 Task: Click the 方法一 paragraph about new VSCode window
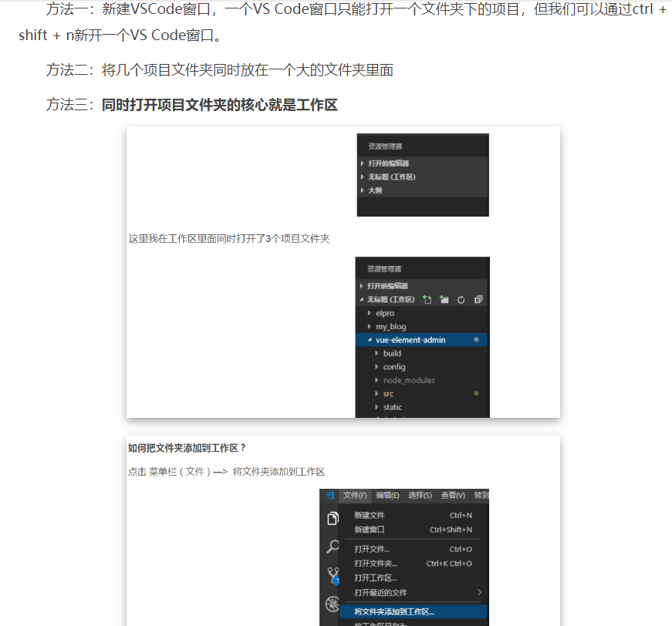click(343, 22)
